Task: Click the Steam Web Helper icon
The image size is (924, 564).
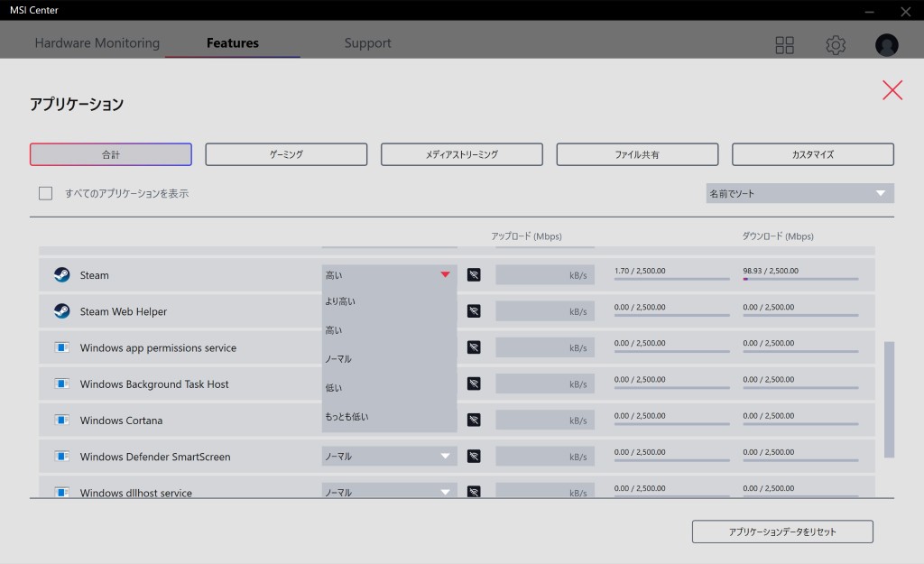Action: tap(61, 311)
